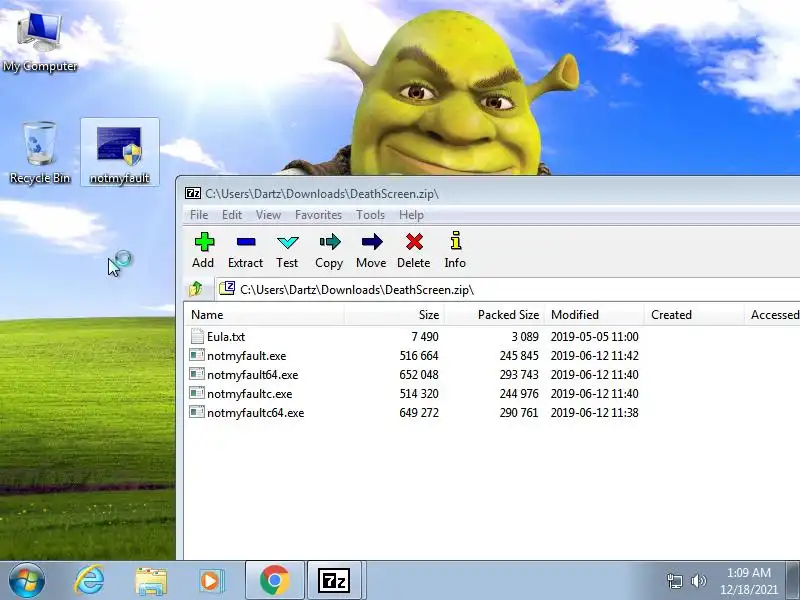
Task: Open the Help menu
Action: click(411, 215)
